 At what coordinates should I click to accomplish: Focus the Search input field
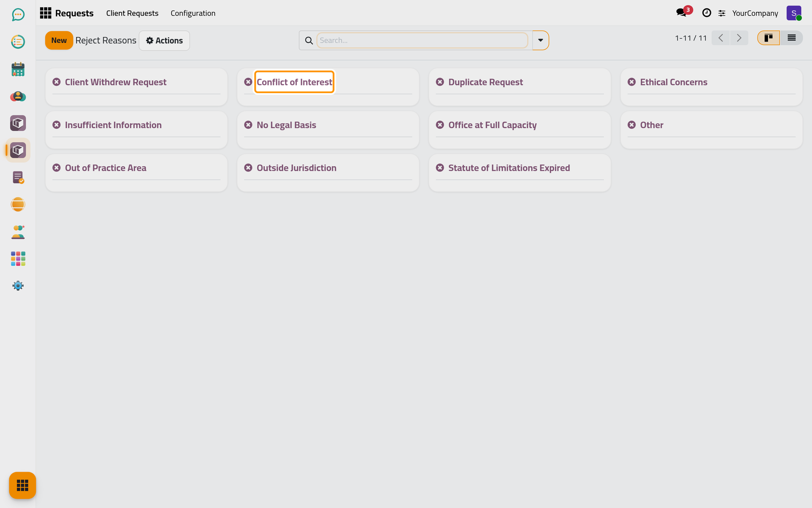coord(422,40)
